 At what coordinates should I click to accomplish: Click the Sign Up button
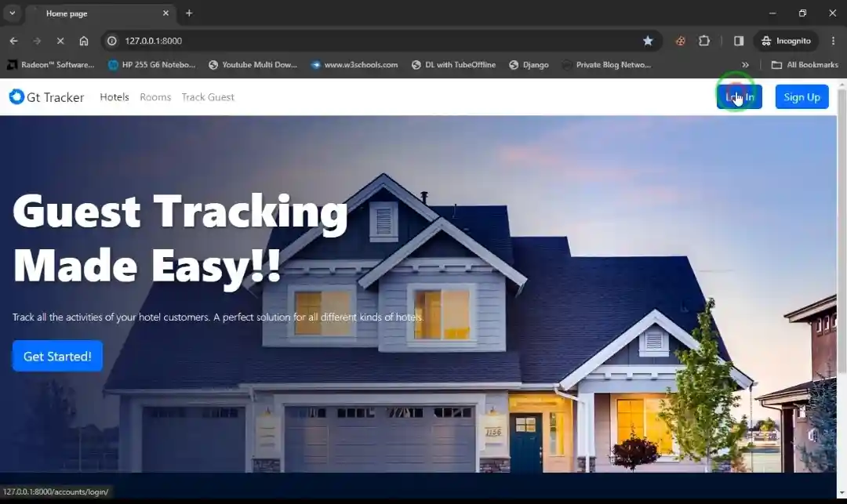tap(802, 96)
